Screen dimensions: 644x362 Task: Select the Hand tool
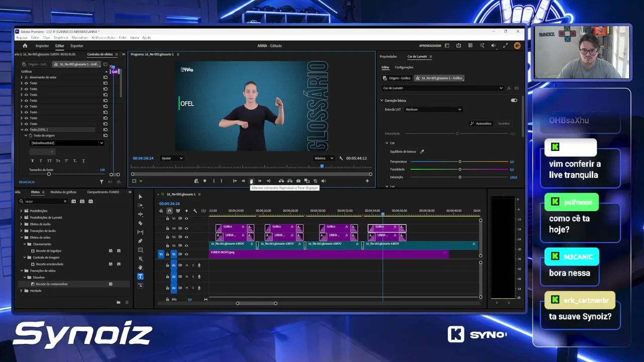click(140, 267)
